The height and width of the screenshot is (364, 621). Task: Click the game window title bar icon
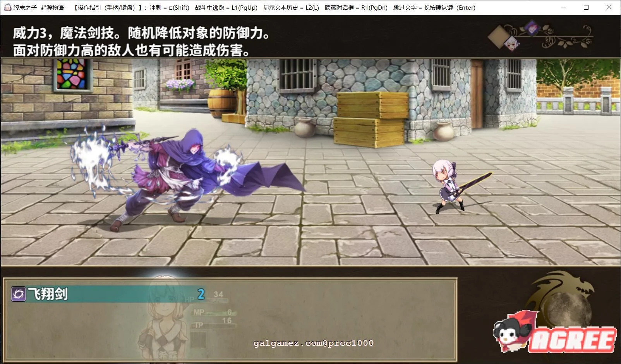pyautogui.click(x=7, y=7)
